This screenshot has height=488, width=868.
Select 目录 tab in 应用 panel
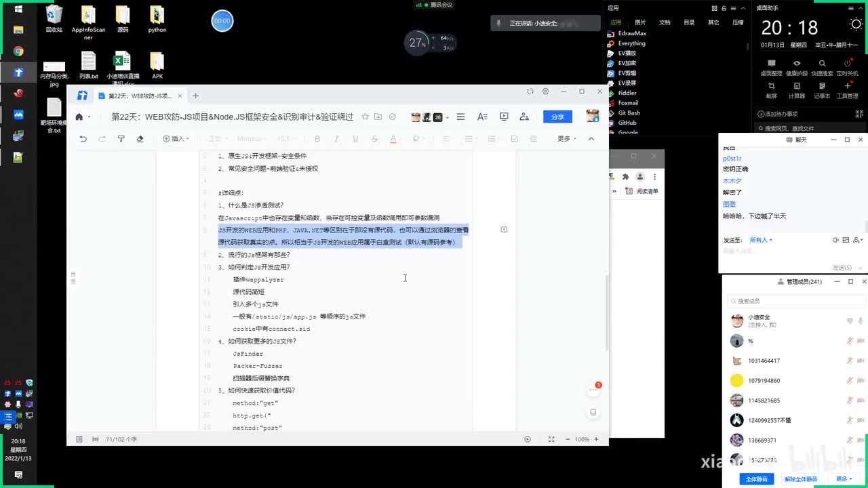(689, 22)
